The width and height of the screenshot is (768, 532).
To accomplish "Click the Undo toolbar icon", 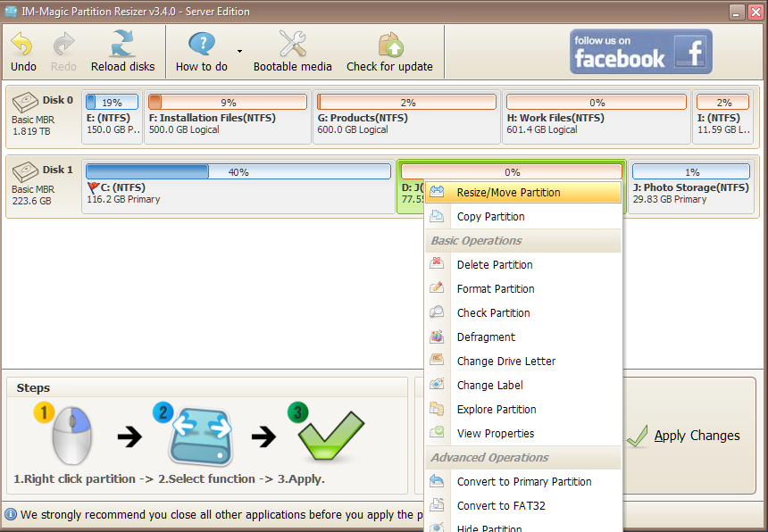I will click(x=23, y=45).
